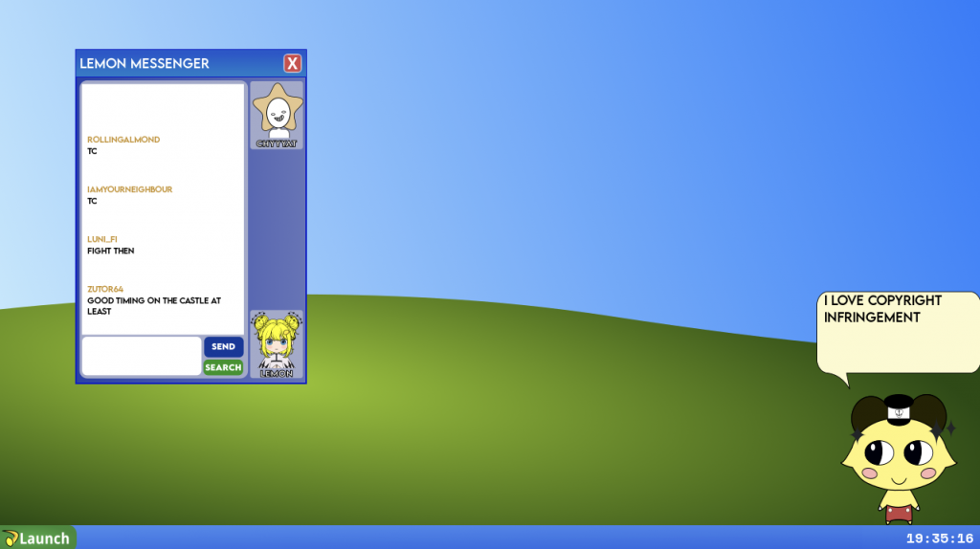The image size is (980, 549).
Task: Open the Launch start menu
Action: pyautogui.click(x=38, y=538)
